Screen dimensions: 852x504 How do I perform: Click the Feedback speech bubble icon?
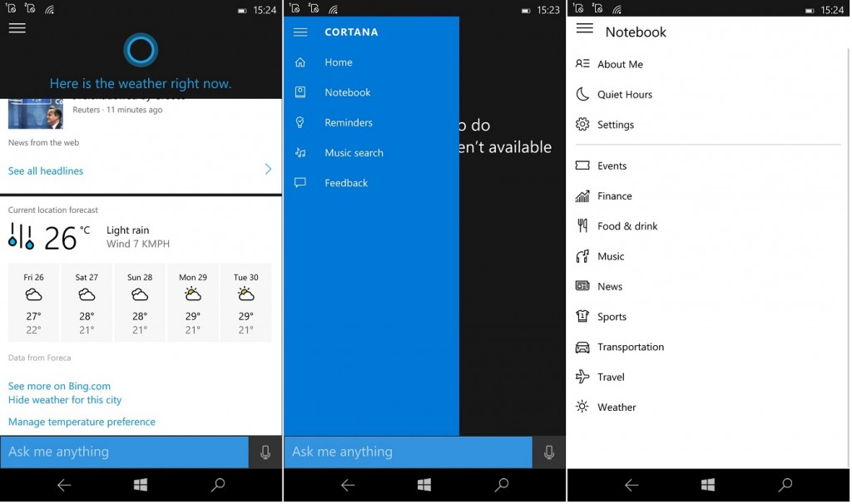pyautogui.click(x=300, y=183)
